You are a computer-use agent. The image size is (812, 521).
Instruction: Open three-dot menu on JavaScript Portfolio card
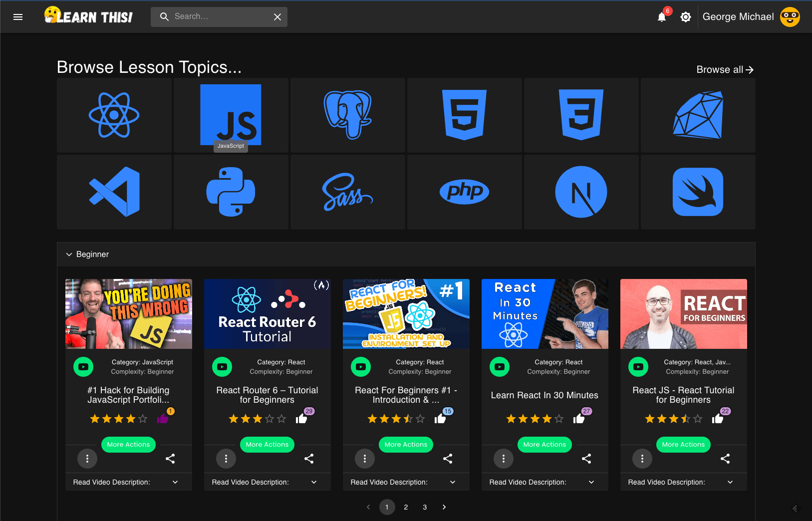tap(87, 459)
